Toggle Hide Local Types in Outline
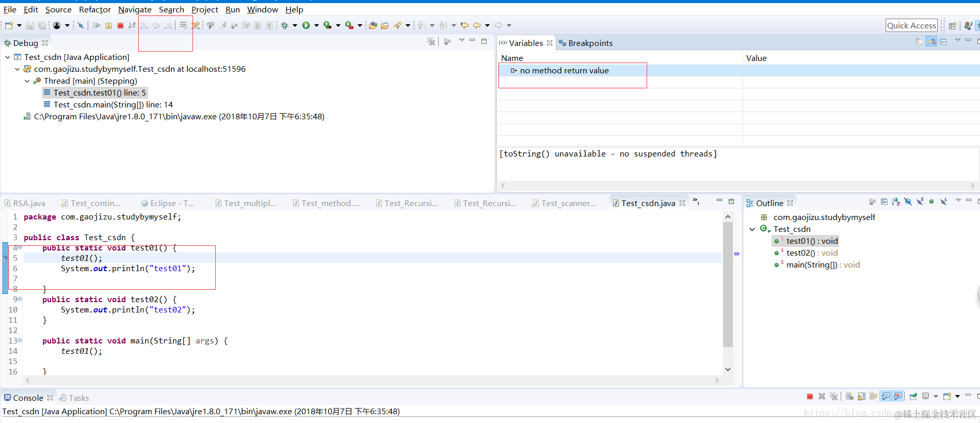The image size is (980, 423). [x=943, y=202]
